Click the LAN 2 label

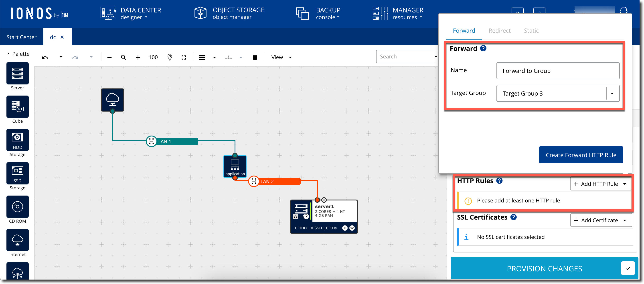click(x=267, y=181)
